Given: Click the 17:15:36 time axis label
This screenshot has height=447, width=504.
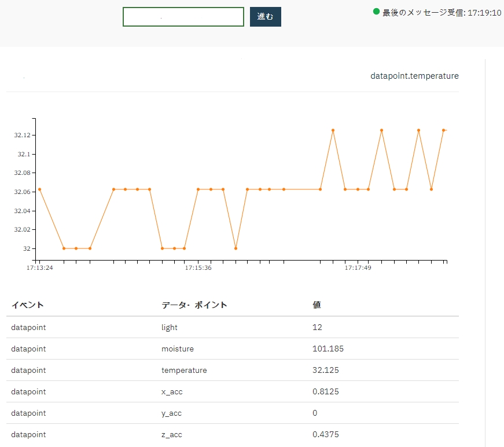Looking at the screenshot, I should [x=198, y=268].
